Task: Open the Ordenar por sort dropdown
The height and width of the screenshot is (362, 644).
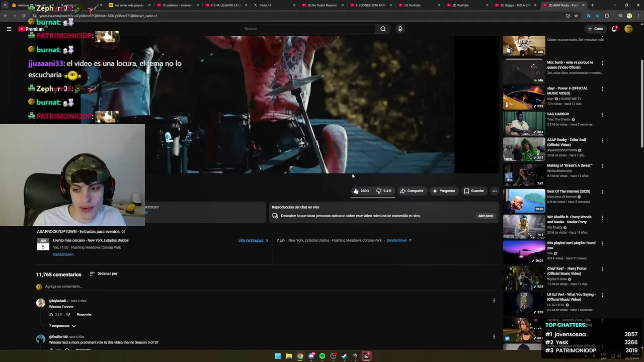Action: [x=104, y=274]
